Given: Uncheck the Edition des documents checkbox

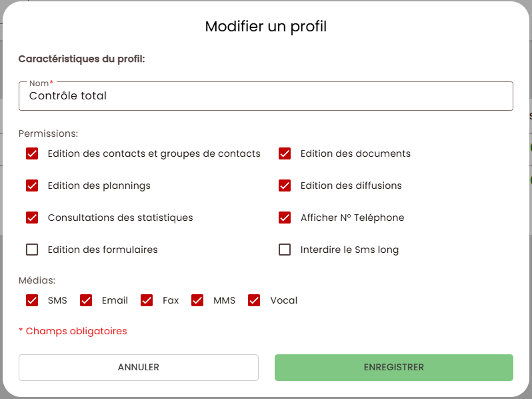Looking at the screenshot, I should click(285, 153).
